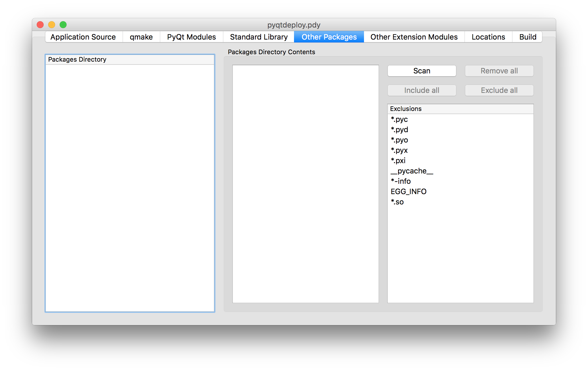Viewport: 588px width, 371px height.
Task: Switch to the qmake tab
Action: (141, 37)
